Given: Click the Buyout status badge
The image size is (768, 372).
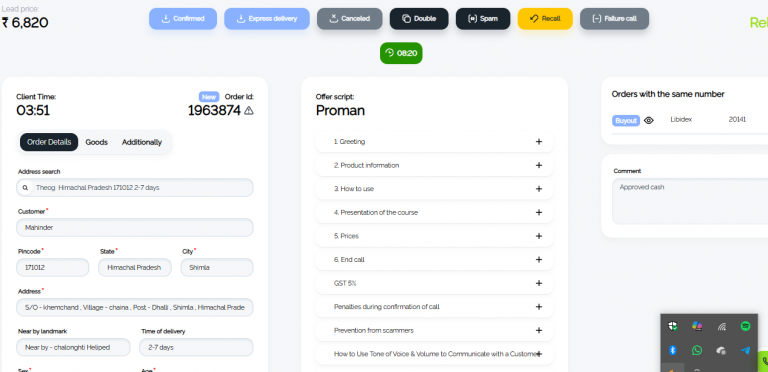Looking at the screenshot, I should pyautogui.click(x=625, y=120).
